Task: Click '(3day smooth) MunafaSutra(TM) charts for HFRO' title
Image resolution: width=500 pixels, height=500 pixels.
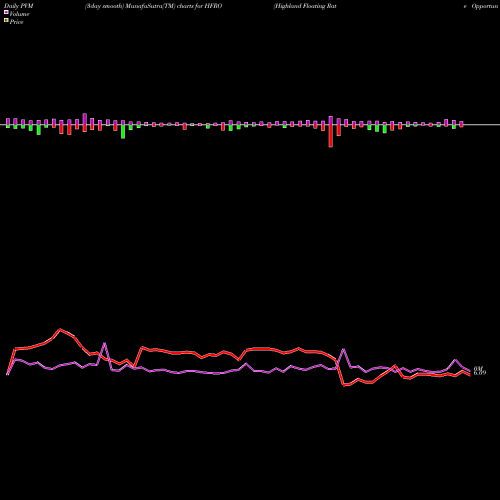Action: point(153,6)
